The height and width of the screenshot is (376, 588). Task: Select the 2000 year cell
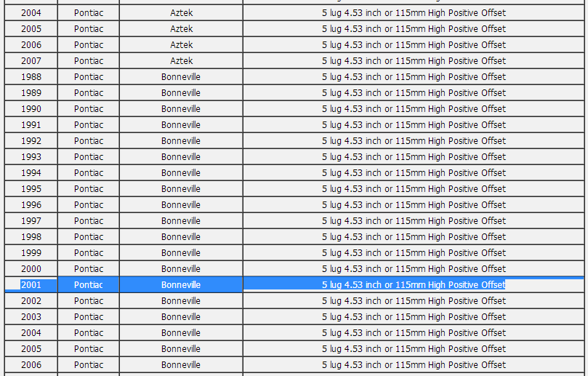click(31, 269)
